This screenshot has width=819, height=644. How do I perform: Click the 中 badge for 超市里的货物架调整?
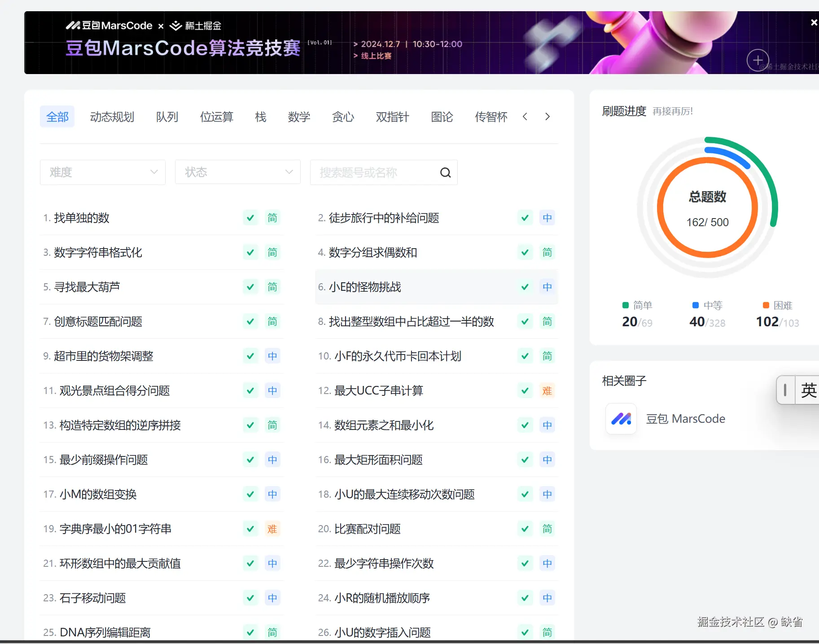tap(272, 356)
